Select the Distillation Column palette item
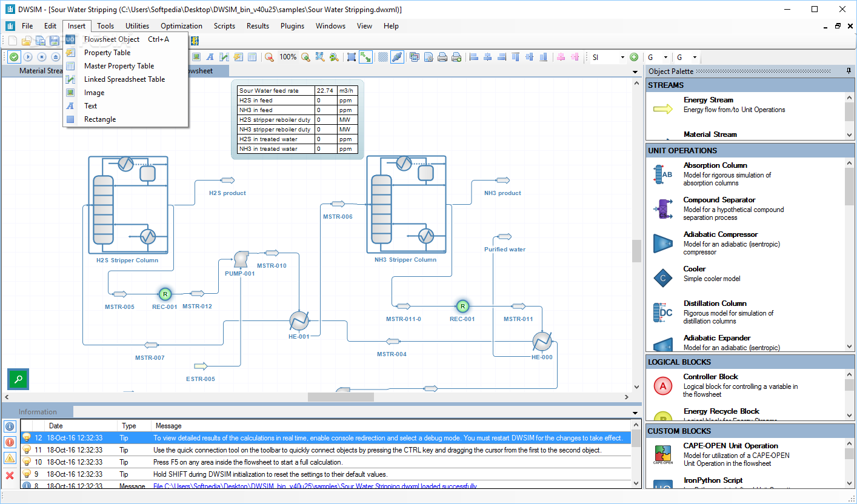This screenshot has height=504, width=857. 745,312
